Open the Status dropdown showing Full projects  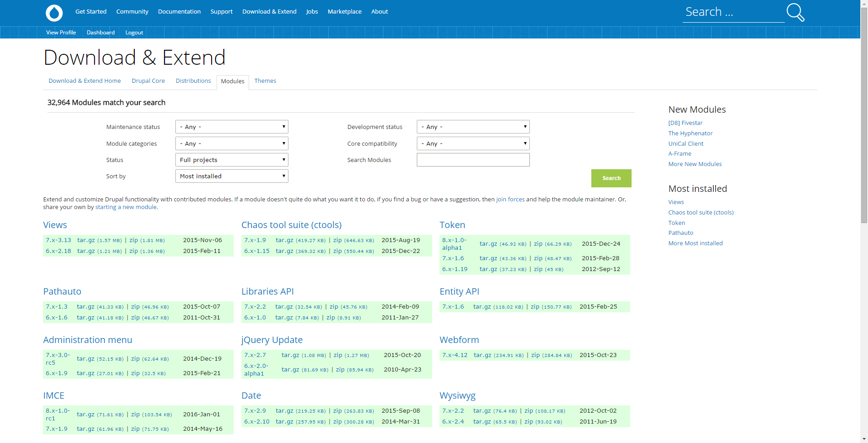[231, 160]
